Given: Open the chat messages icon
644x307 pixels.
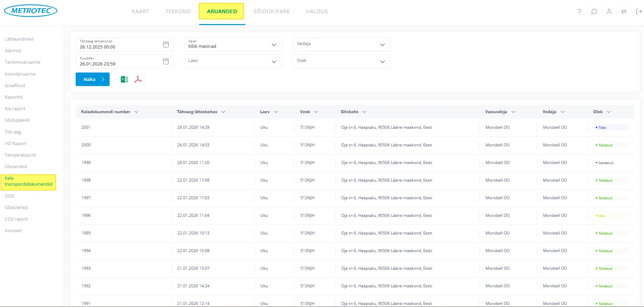Looking at the screenshot, I should click(x=594, y=12).
